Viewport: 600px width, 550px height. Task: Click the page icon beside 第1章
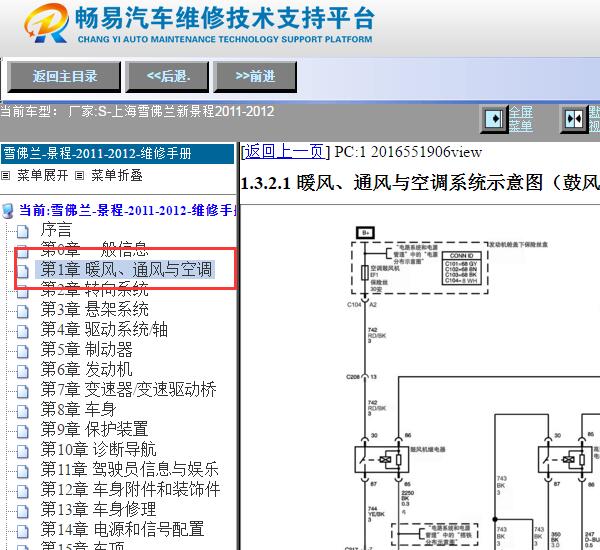[x=23, y=271]
